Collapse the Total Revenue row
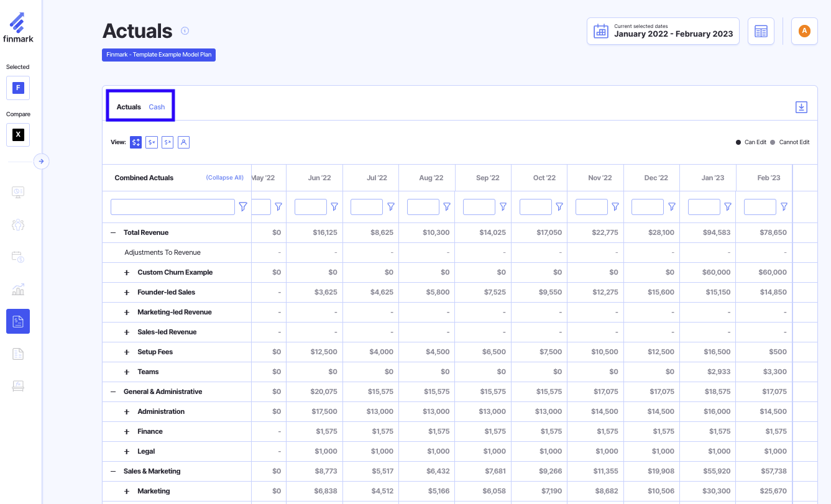 [x=113, y=232]
